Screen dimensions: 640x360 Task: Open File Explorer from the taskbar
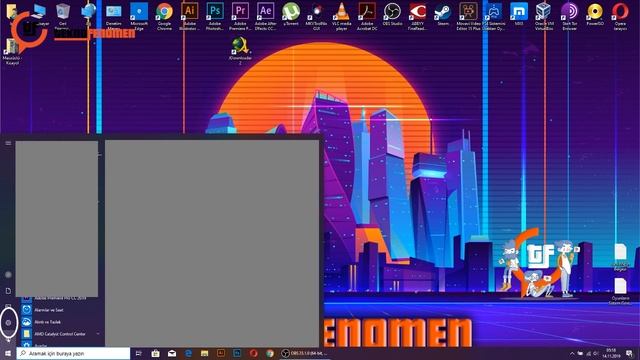pyautogui.click(x=204, y=353)
